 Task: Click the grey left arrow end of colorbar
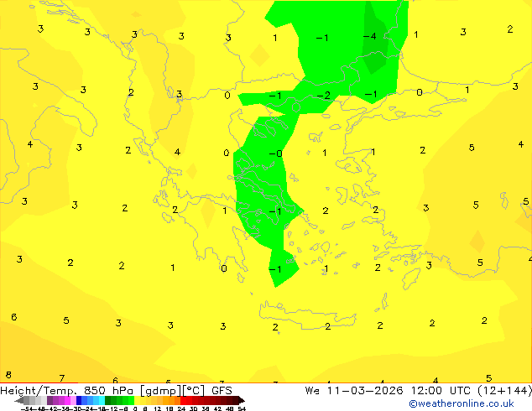click(x=19, y=400)
